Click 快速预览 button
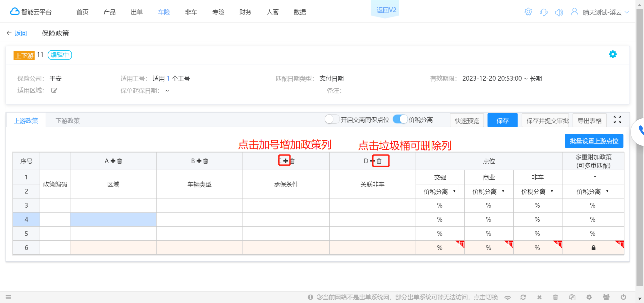 coord(467,121)
